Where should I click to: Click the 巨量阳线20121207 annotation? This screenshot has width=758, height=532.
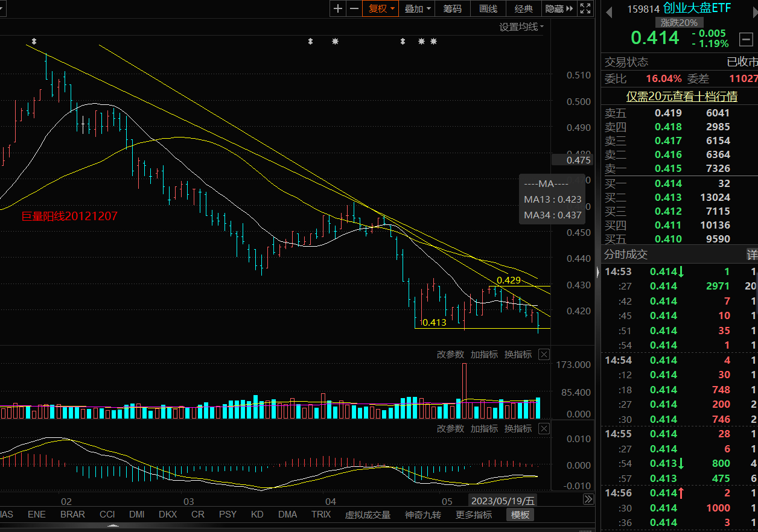69,216
